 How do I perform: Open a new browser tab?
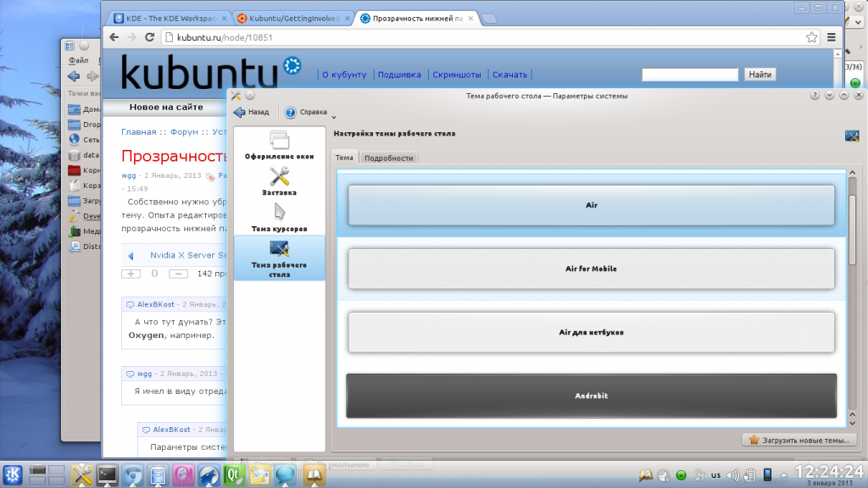(489, 19)
